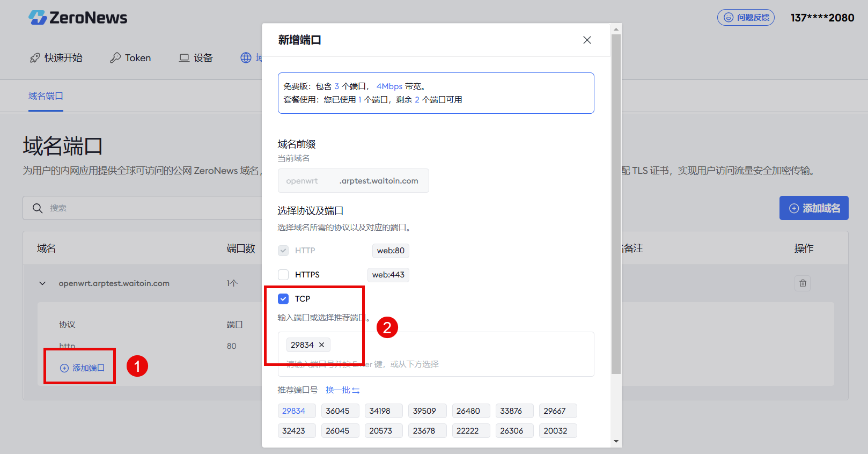Select recommended port 29667
The height and width of the screenshot is (454, 868).
(x=558, y=411)
